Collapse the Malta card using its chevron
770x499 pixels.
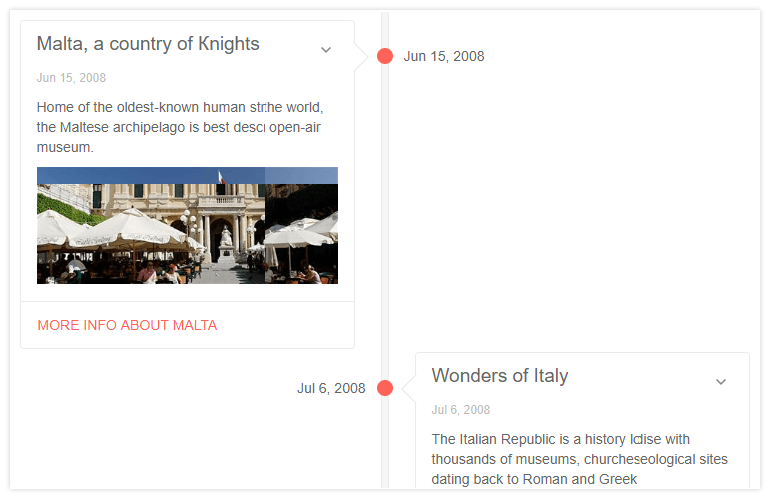(326, 50)
